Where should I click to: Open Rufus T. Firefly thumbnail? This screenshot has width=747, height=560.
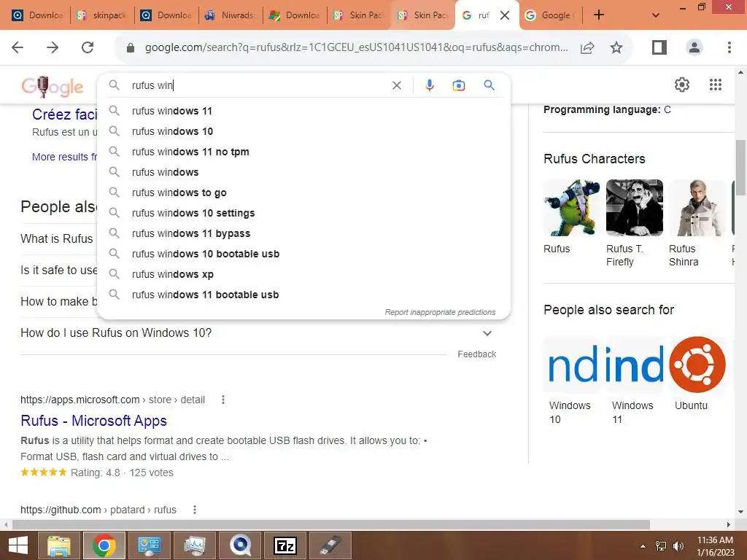pyautogui.click(x=635, y=208)
